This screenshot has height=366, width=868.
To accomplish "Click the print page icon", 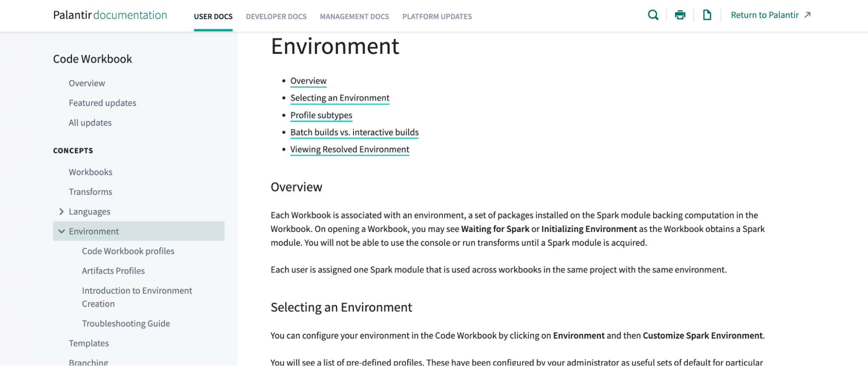I will coord(680,15).
